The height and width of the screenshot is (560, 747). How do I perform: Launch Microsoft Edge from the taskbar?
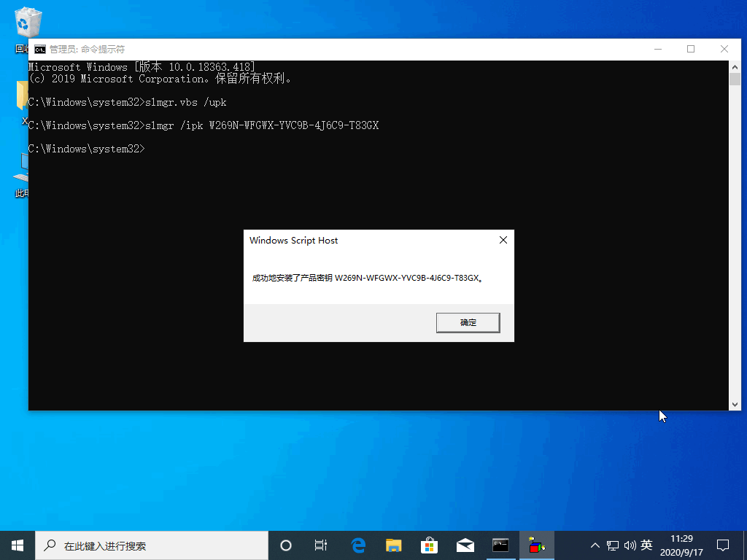click(x=357, y=545)
